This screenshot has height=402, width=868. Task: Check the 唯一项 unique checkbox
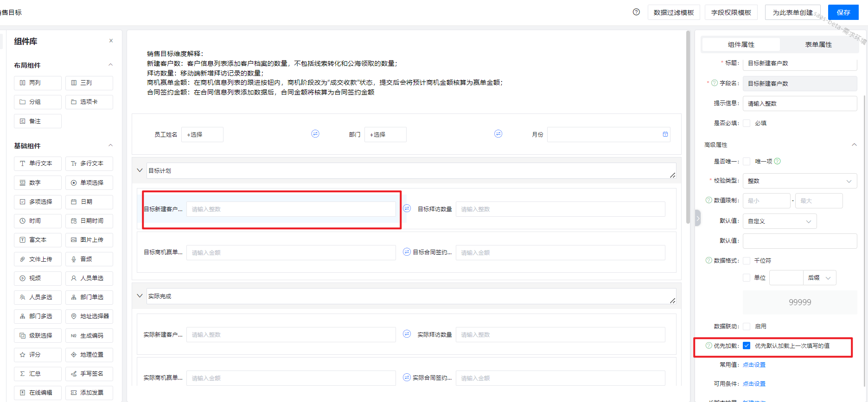[x=747, y=162]
